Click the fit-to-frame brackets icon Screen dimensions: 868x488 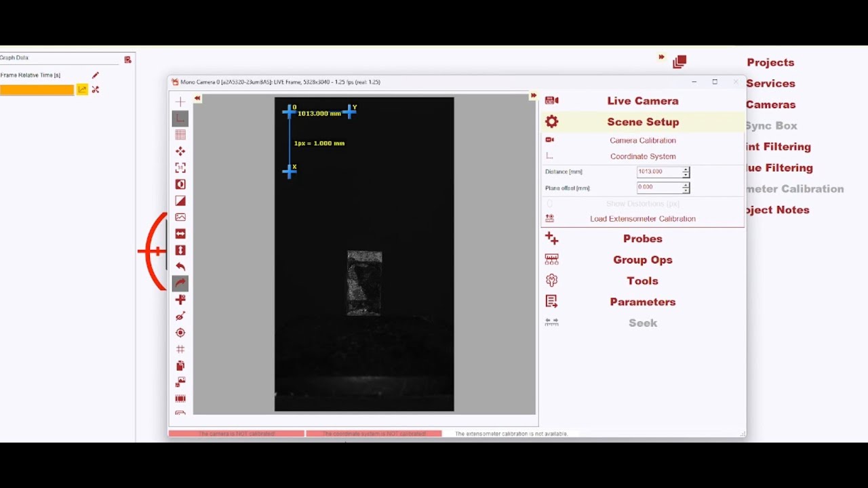[180, 167]
